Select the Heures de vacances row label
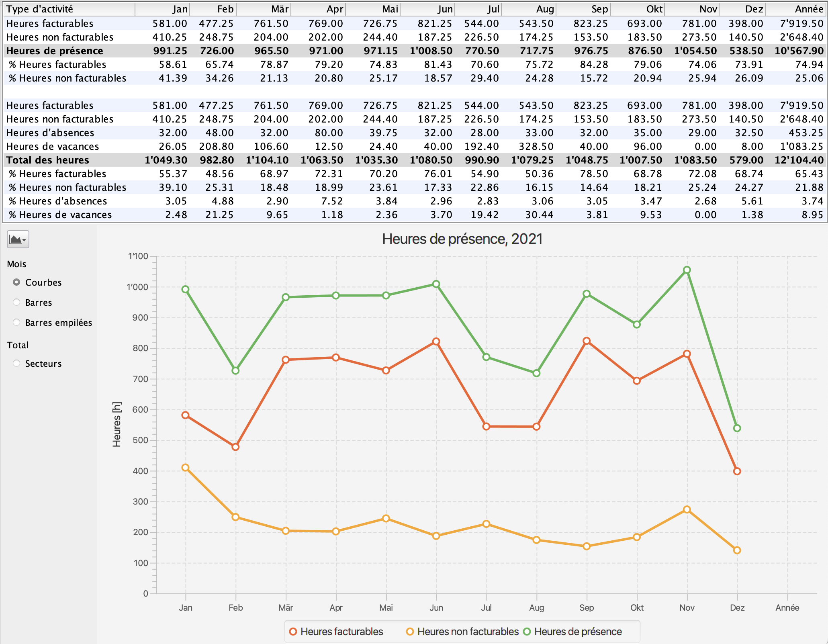Screen dimensions: 828x644 [x=53, y=146]
